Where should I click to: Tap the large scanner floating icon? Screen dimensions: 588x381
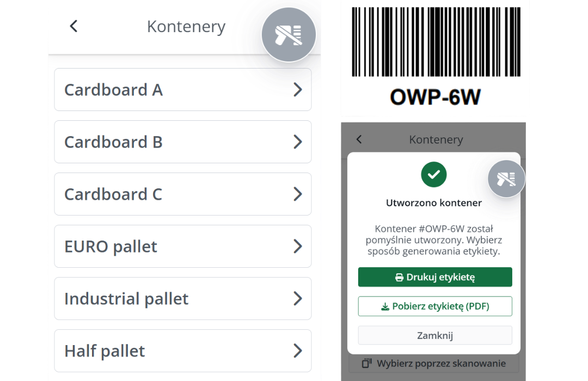[x=289, y=35]
